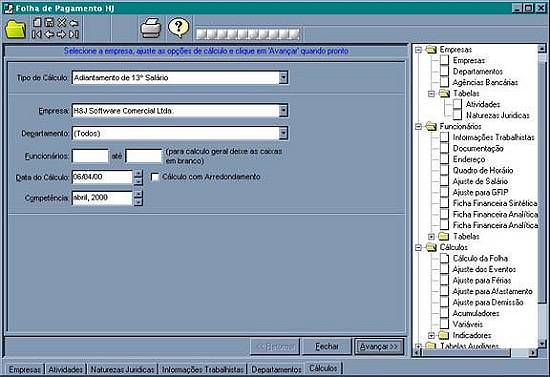
Task: Click the Folha de Pagamento title bar icon
Action: coord(8,8)
